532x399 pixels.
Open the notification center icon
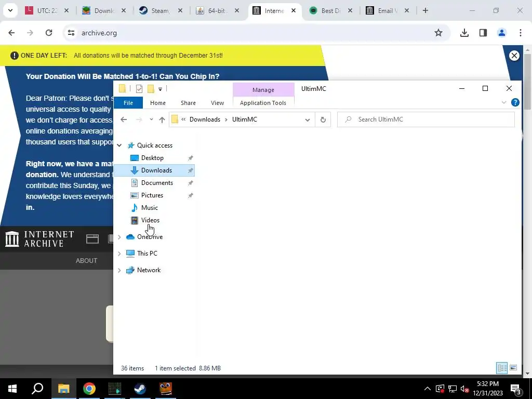[x=516, y=389]
